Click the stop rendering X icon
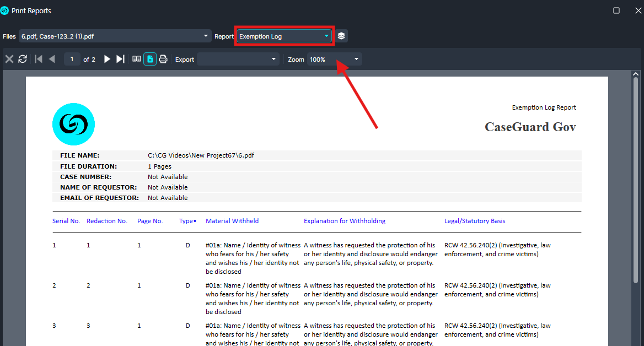The image size is (644, 346). (9, 59)
